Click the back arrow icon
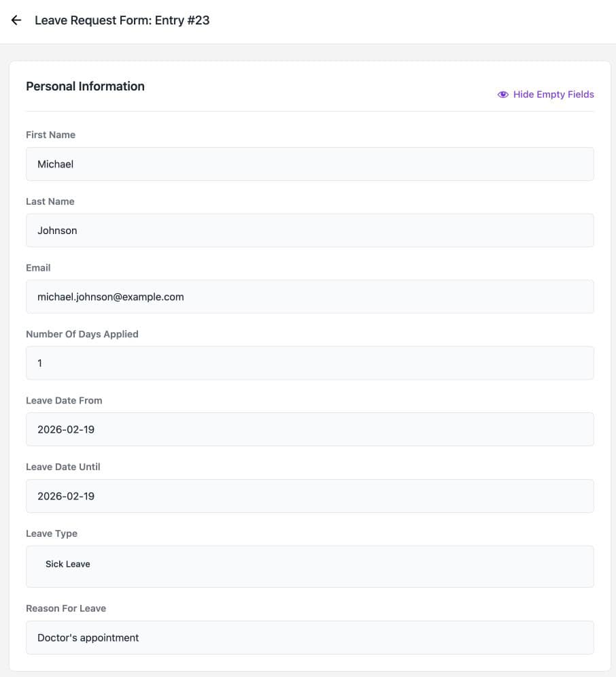The image size is (616, 677). pos(16,20)
